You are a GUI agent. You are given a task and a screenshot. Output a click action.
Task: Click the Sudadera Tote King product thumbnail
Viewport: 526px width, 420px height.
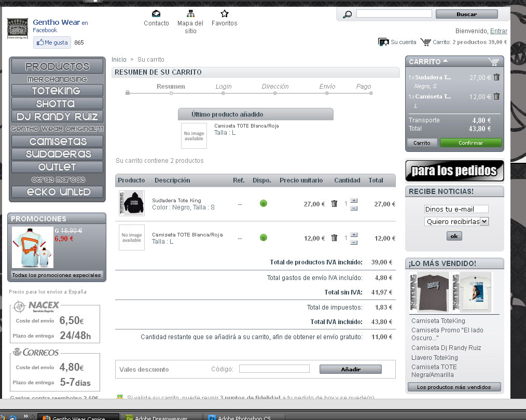[132, 203]
